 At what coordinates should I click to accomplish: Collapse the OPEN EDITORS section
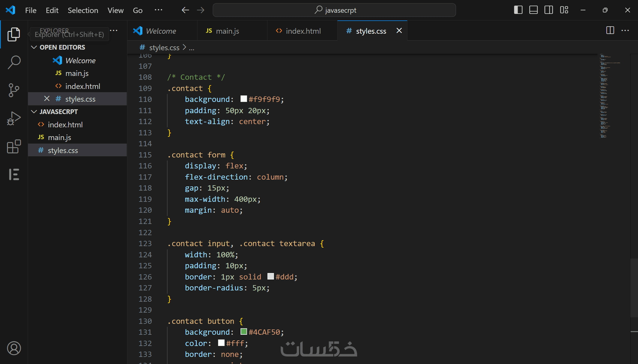[x=34, y=47]
